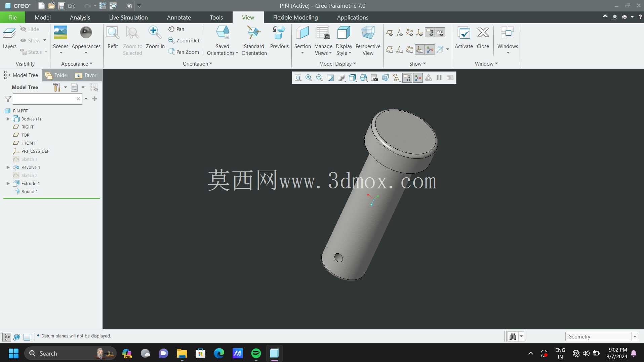The image size is (644, 362).
Task: Open the Annotate ribbon tab
Action: click(179, 17)
